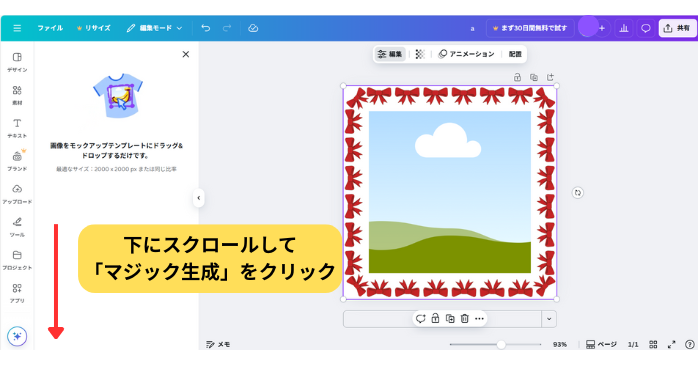Click the duplicate icon in floating toolbar
This screenshot has height=365, width=698.
(x=450, y=318)
